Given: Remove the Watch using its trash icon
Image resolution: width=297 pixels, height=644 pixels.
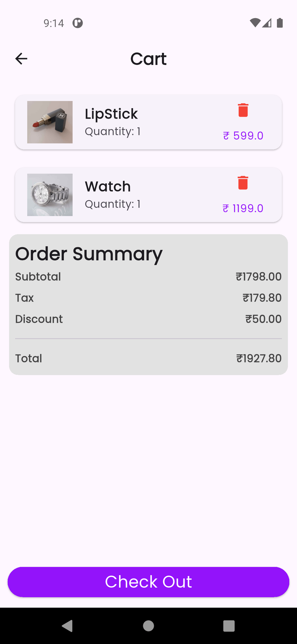Looking at the screenshot, I should click(243, 183).
